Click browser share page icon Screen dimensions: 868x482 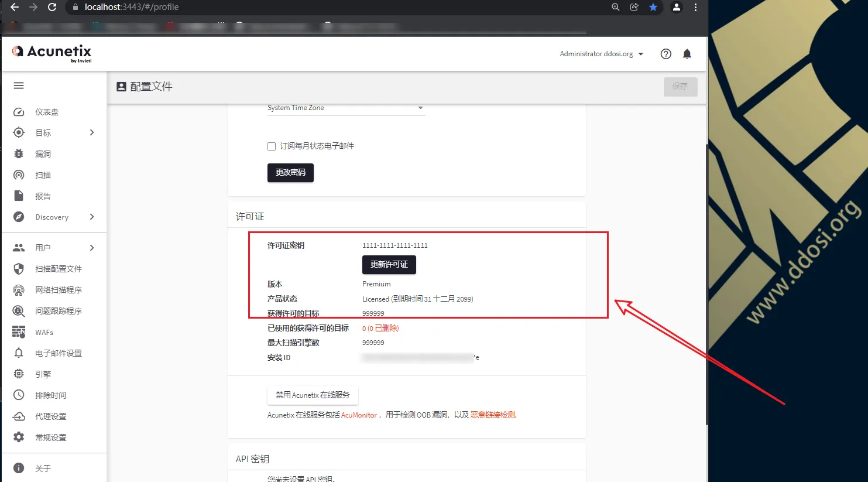634,7
